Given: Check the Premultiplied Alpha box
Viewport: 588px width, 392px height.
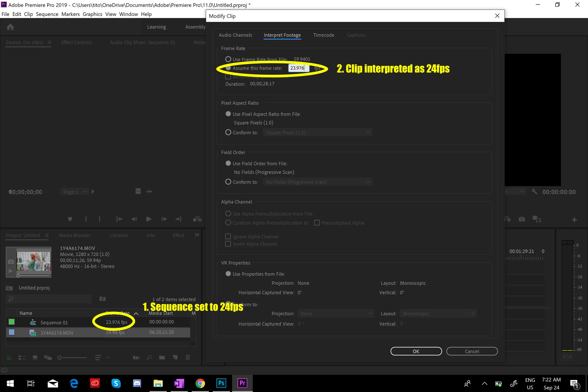Looking at the screenshot, I should pyautogui.click(x=317, y=223).
